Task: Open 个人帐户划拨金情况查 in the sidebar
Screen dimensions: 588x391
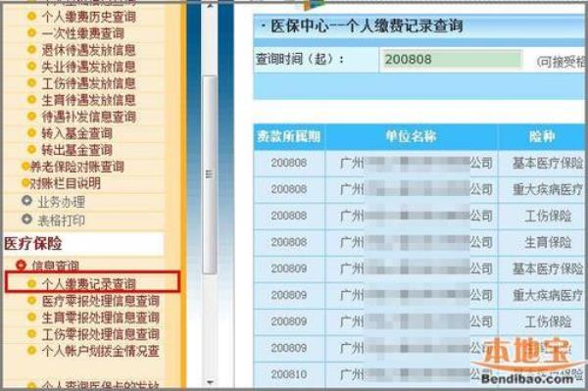Action: [101, 351]
